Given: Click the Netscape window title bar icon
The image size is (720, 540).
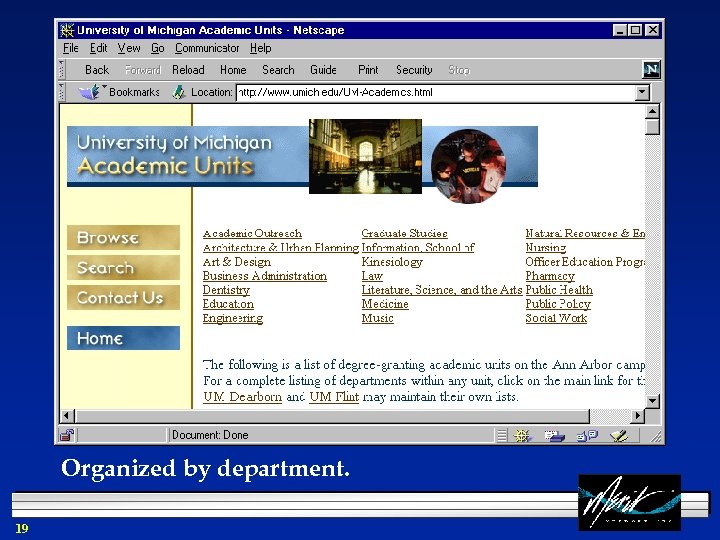Looking at the screenshot, I should pyautogui.click(x=67, y=30).
